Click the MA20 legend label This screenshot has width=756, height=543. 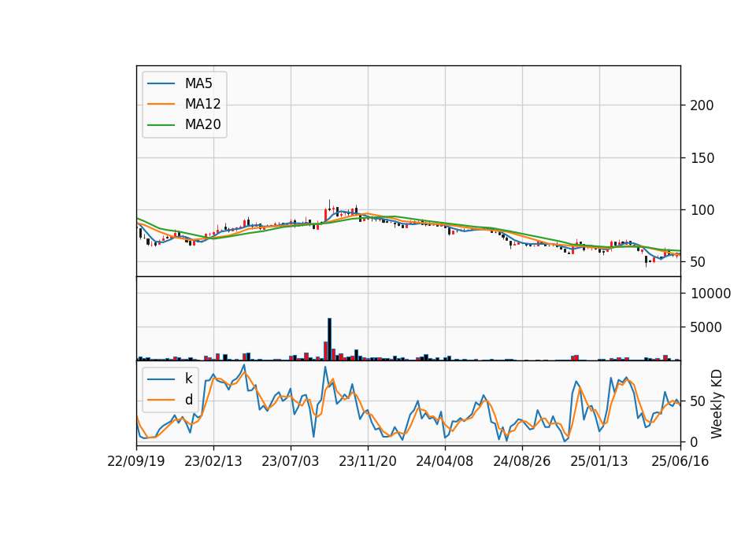(x=202, y=124)
